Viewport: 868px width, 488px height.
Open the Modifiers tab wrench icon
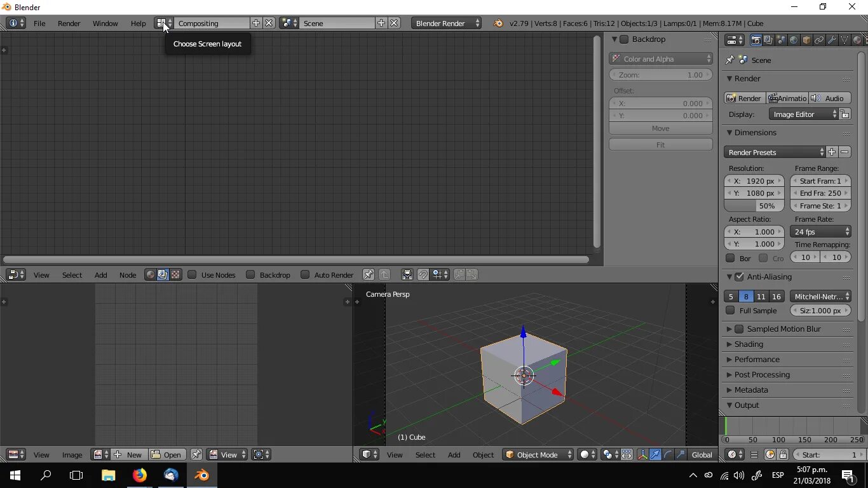[832, 40]
